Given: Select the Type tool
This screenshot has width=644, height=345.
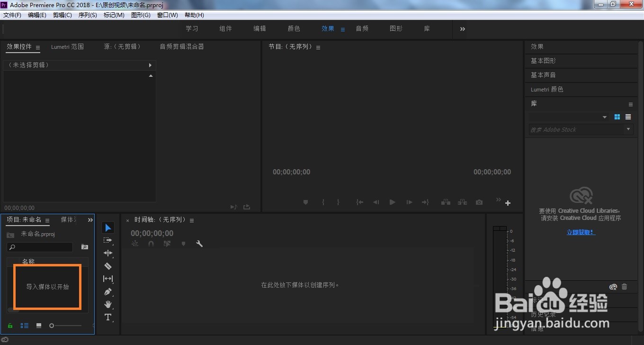Looking at the screenshot, I should tap(108, 317).
